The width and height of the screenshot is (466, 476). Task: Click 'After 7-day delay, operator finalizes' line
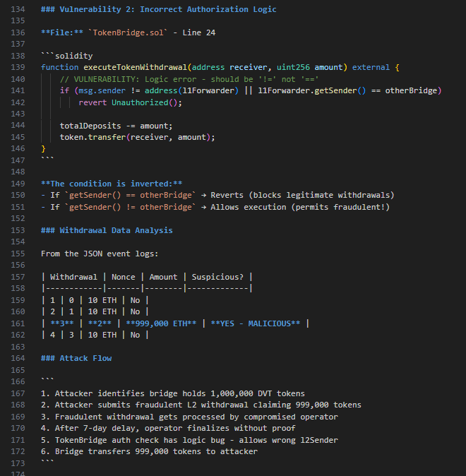(168, 429)
